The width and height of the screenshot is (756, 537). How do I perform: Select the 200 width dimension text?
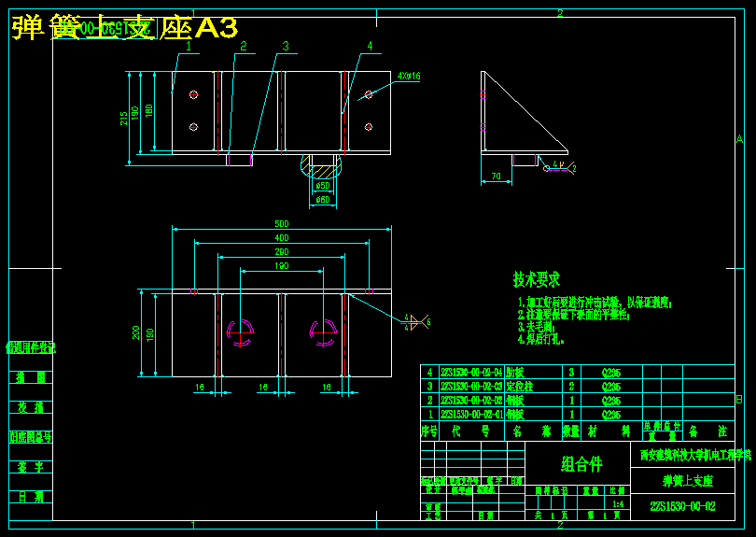tap(136, 332)
